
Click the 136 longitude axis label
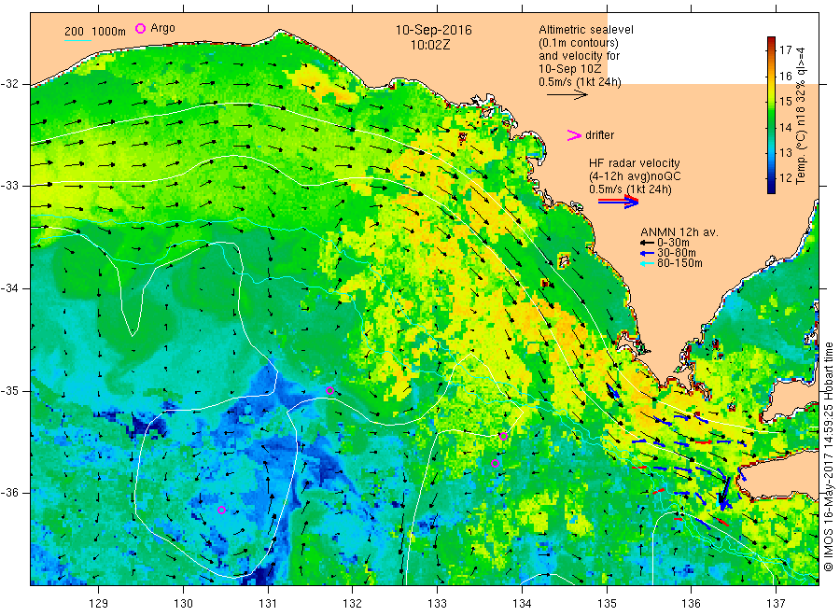pyautogui.click(x=692, y=604)
